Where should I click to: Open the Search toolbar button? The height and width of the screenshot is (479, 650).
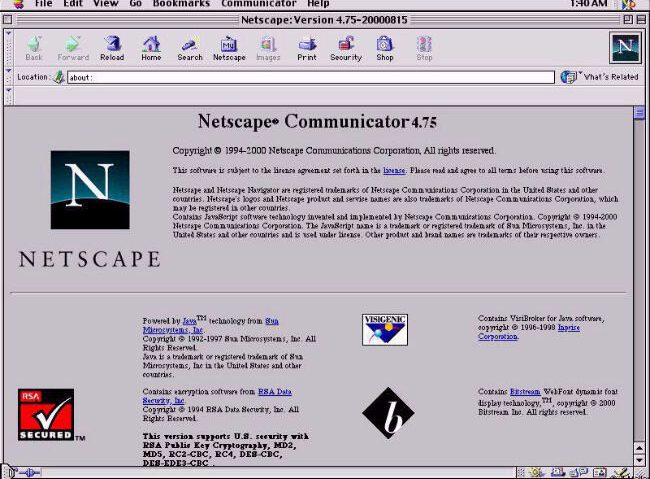point(190,47)
